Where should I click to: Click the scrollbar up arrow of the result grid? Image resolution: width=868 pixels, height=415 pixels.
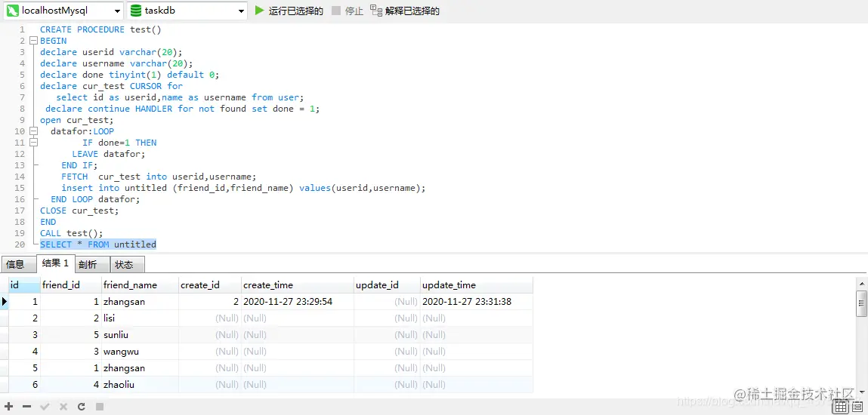pos(861,283)
